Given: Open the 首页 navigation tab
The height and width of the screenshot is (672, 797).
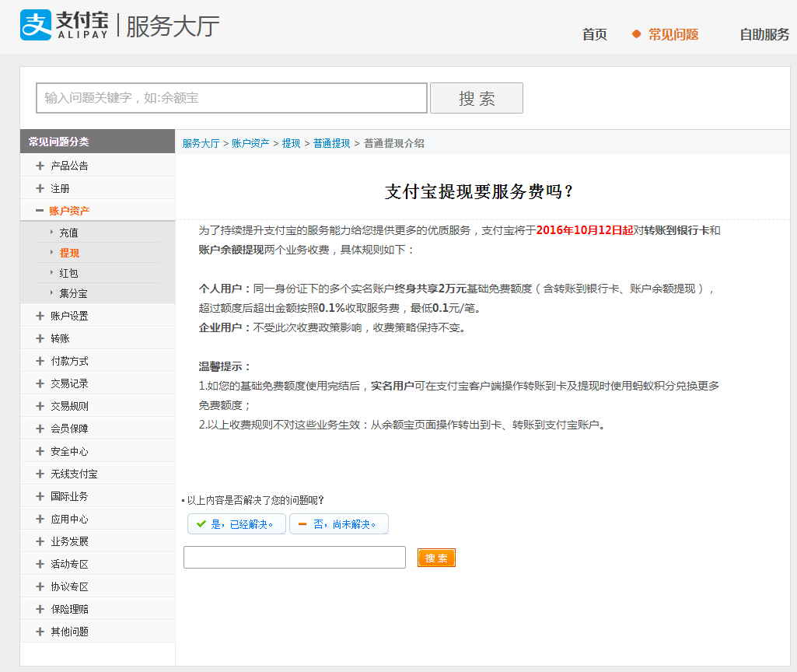Looking at the screenshot, I should point(594,34).
